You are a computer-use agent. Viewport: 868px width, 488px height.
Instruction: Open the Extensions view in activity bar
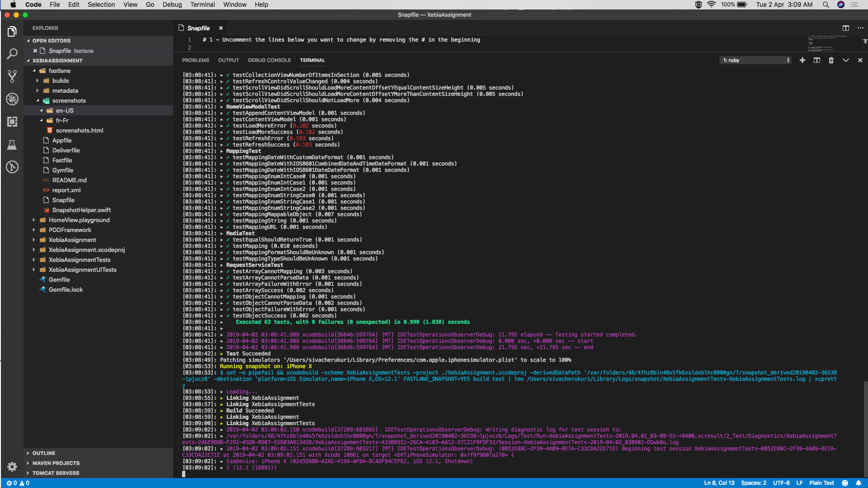tap(12, 122)
